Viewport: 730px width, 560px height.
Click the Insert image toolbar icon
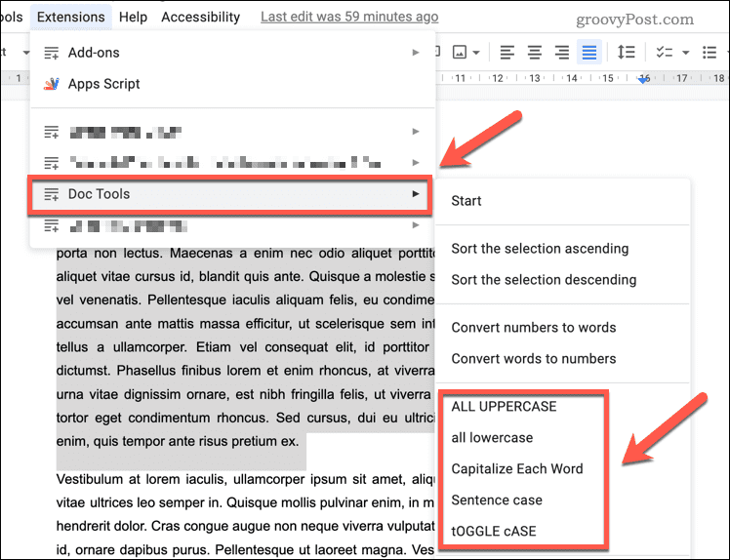[x=460, y=52]
